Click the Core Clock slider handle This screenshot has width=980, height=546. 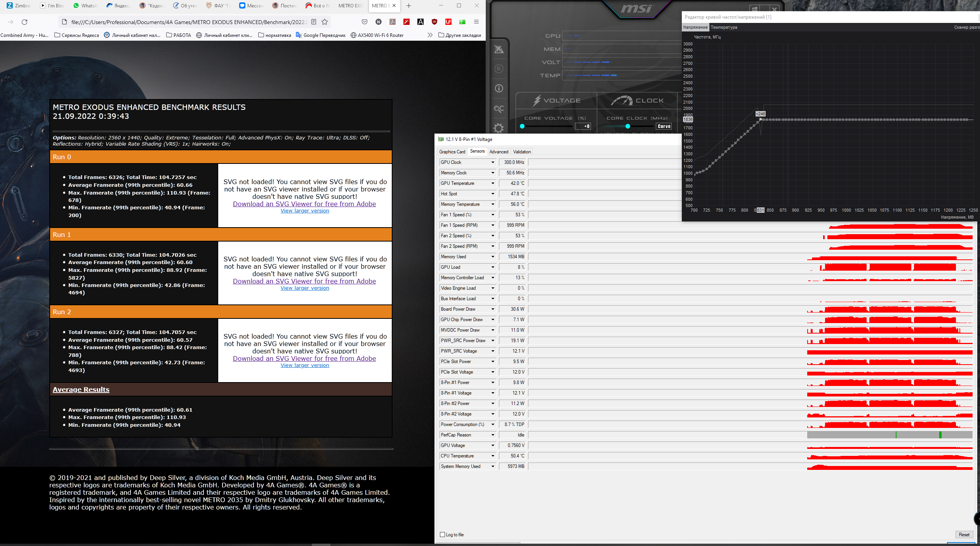point(627,126)
